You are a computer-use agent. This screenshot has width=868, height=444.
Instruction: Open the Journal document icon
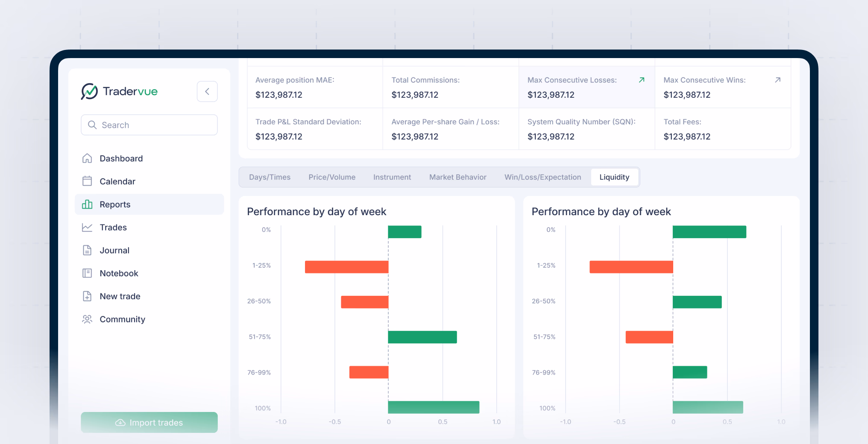pyautogui.click(x=87, y=250)
